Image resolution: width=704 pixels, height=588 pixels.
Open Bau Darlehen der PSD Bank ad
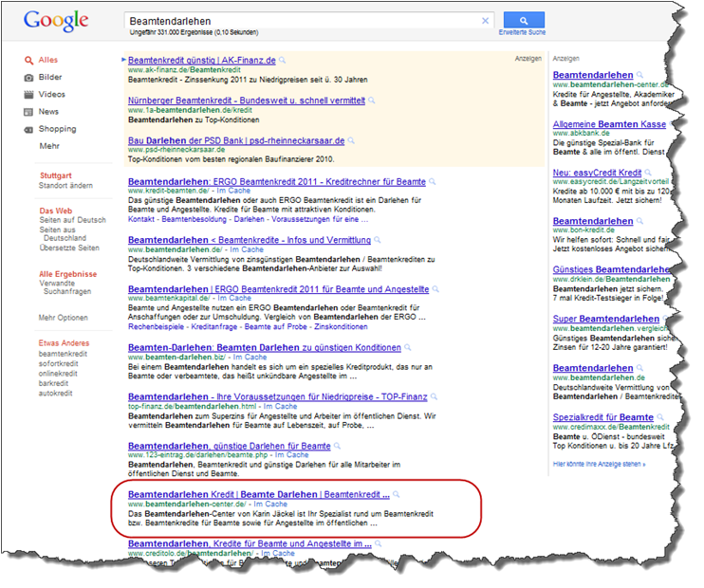tap(236, 140)
